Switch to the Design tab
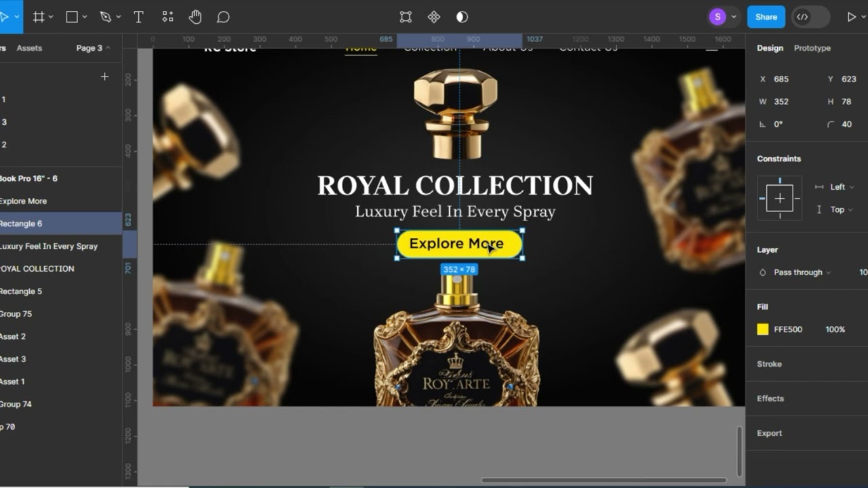The width and height of the screenshot is (868, 488). click(x=770, y=48)
